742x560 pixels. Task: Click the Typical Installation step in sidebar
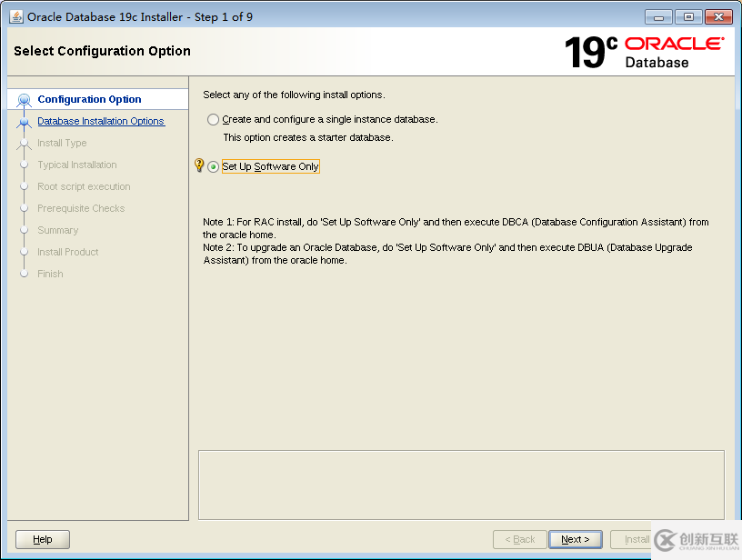77,165
